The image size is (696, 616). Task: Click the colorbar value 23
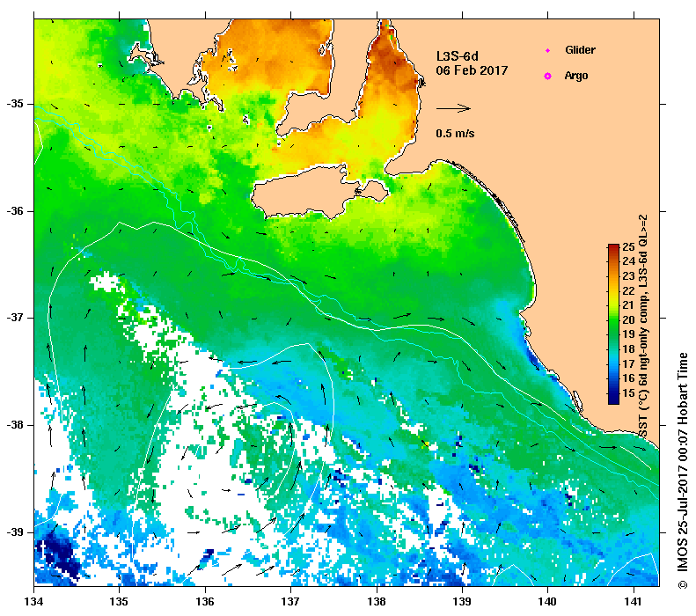[628, 276]
